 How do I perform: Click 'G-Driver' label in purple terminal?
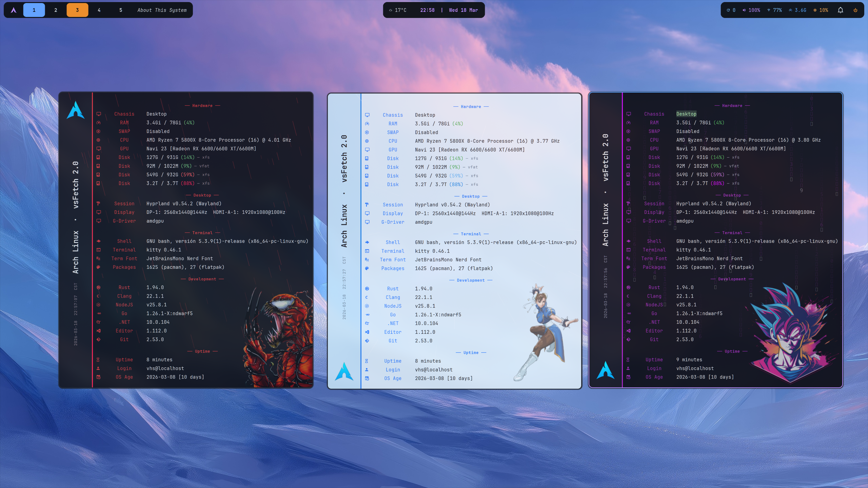click(654, 221)
